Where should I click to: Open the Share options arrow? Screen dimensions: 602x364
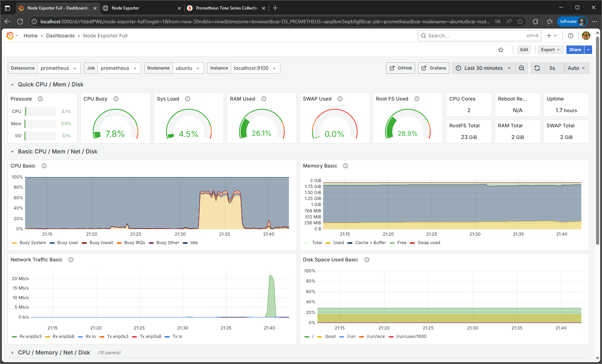[588, 50]
